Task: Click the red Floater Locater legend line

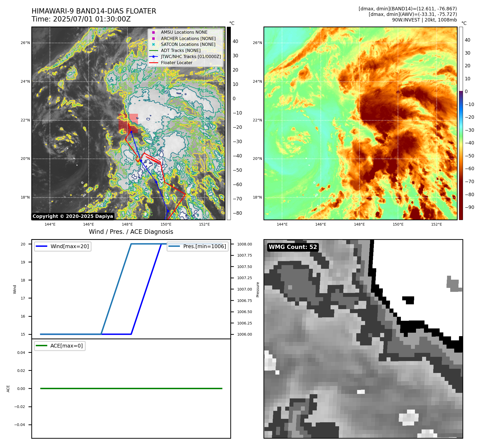Action: 153,63
